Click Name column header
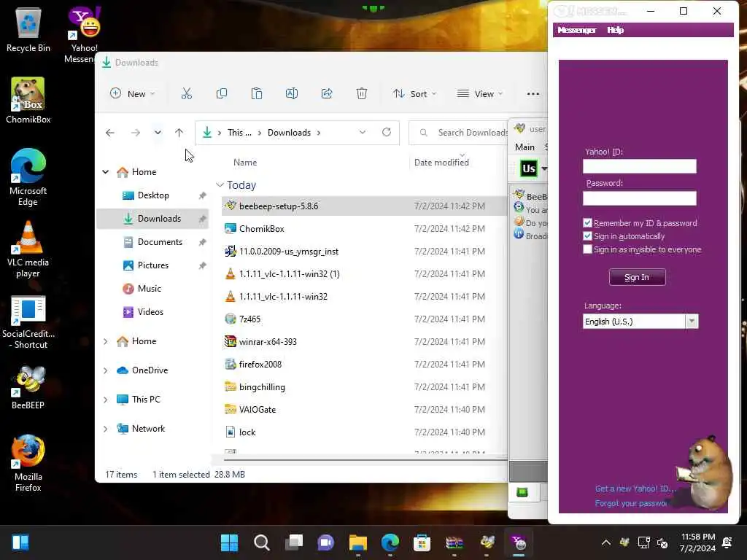 click(x=245, y=163)
